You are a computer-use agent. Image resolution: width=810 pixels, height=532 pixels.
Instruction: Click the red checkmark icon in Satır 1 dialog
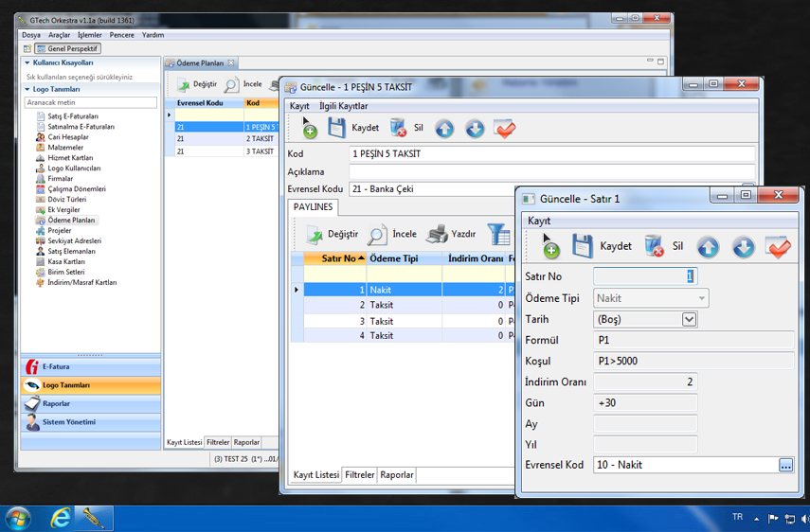tap(778, 247)
